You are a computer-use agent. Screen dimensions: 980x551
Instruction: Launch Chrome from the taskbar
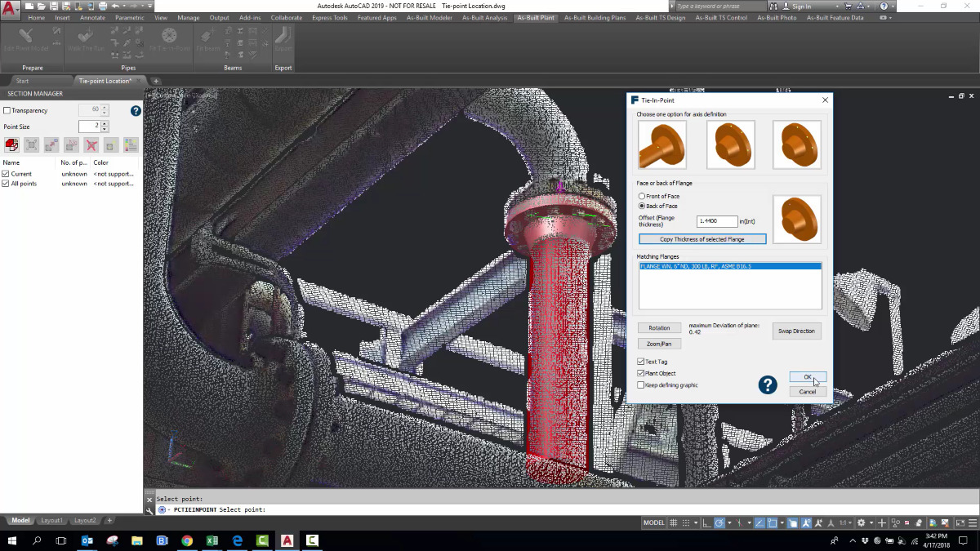[187, 540]
